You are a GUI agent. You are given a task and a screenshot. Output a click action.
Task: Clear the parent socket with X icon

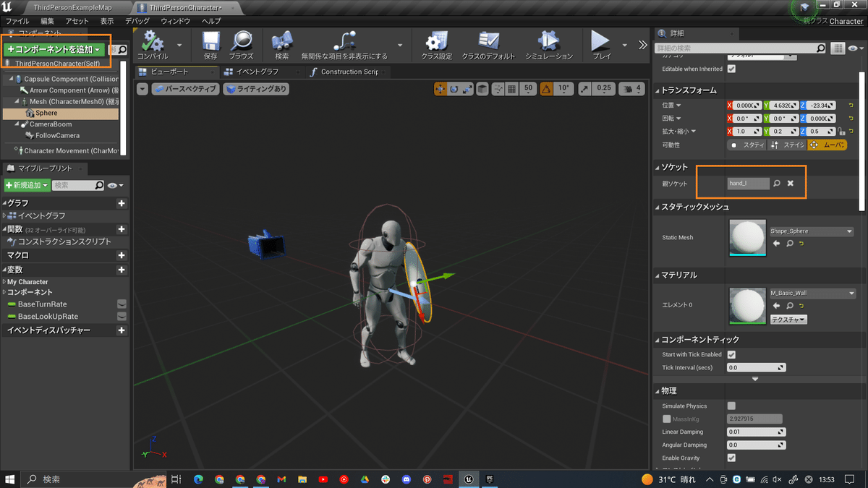tap(791, 184)
